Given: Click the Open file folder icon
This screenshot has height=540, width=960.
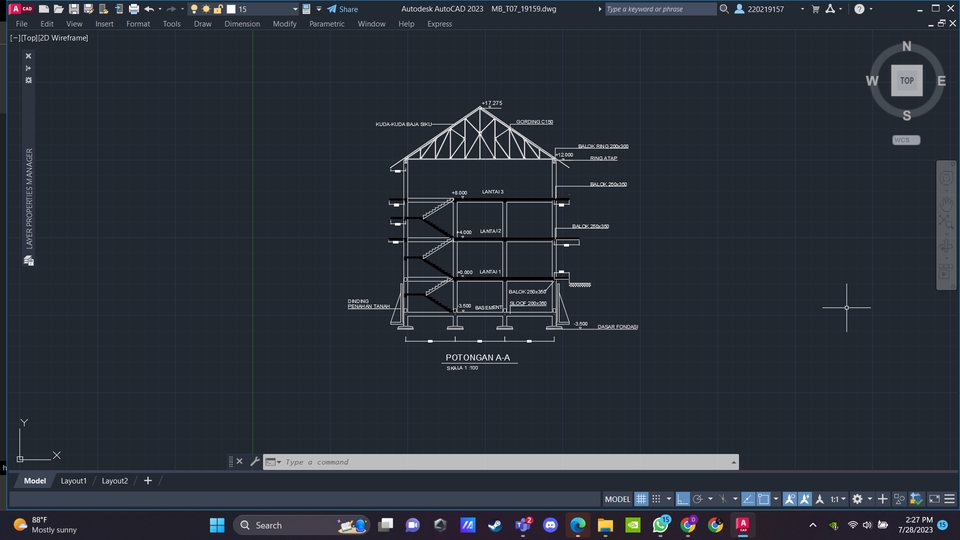Looking at the screenshot, I should coord(58,9).
